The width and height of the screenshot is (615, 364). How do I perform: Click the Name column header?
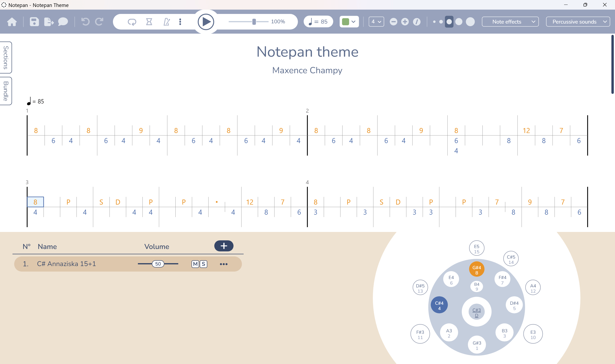pos(47,247)
